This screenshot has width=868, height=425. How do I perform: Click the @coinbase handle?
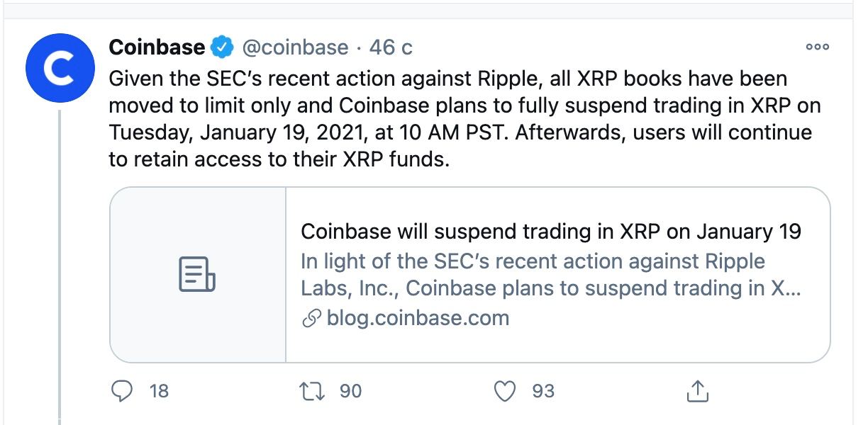pos(296,48)
